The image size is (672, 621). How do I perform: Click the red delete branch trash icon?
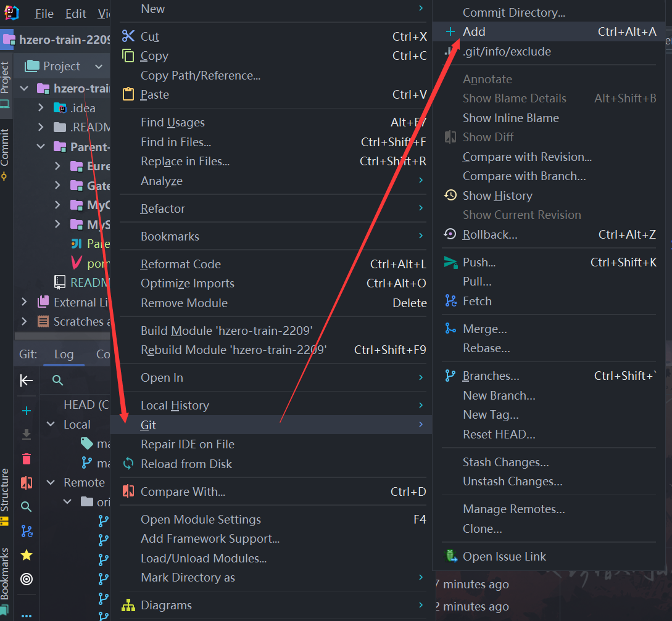click(27, 459)
